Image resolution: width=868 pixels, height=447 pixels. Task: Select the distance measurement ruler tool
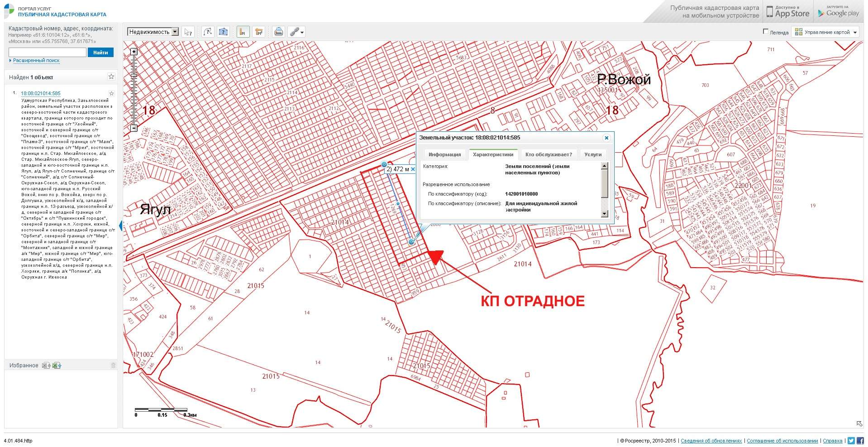243,32
